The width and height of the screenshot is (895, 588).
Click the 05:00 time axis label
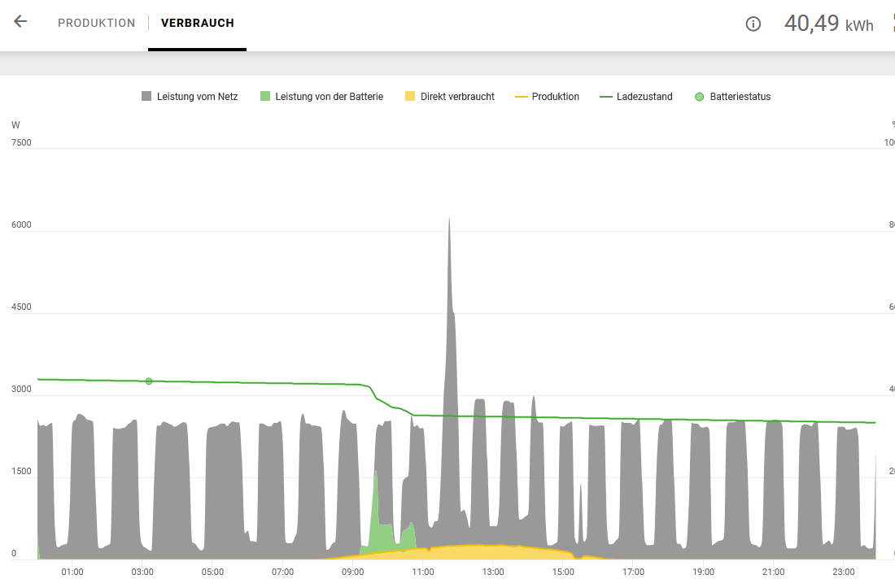pyautogui.click(x=213, y=572)
